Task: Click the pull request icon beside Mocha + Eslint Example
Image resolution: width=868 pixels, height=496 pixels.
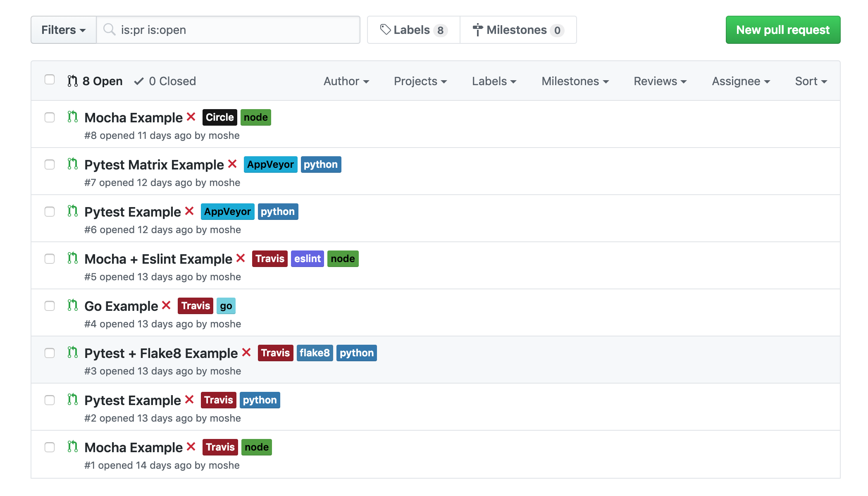Action: click(x=73, y=258)
